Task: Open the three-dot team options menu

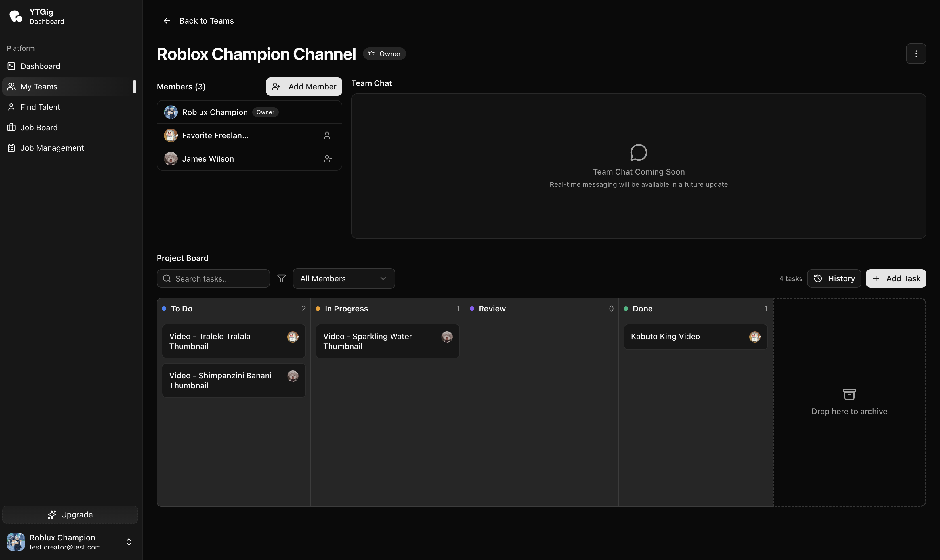Action: [916, 54]
